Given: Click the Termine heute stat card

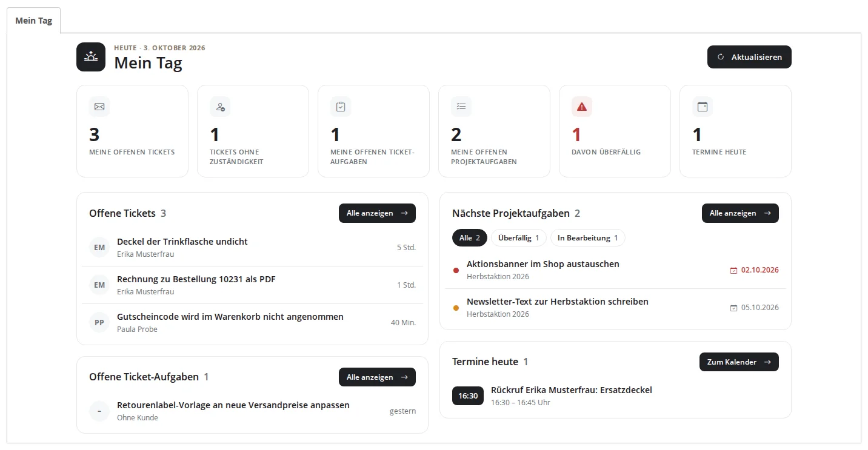Looking at the screenshot, I should coord(735,131).
